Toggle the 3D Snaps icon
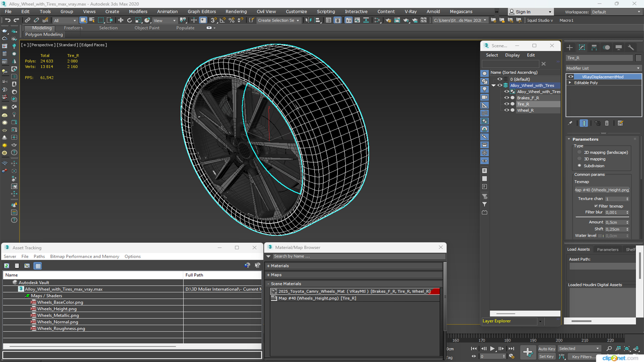Screen dimensions: 644x362 (214, 20)
